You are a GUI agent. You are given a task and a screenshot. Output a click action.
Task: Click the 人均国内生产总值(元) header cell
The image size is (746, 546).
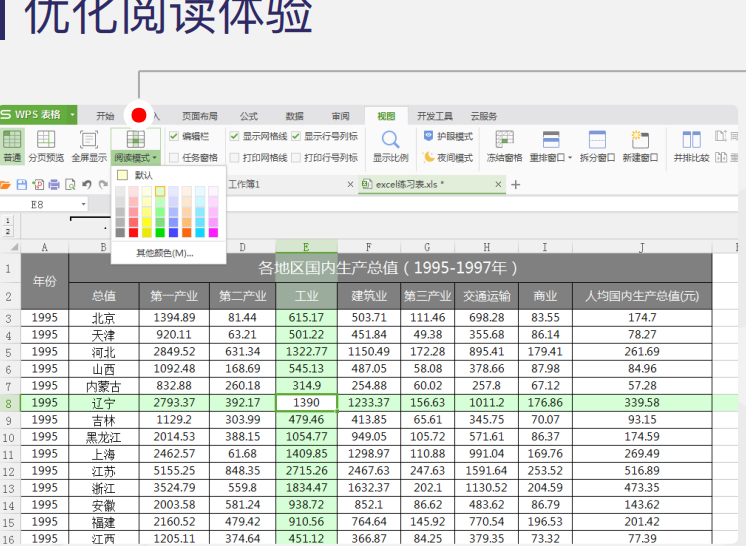coord(642,296)
